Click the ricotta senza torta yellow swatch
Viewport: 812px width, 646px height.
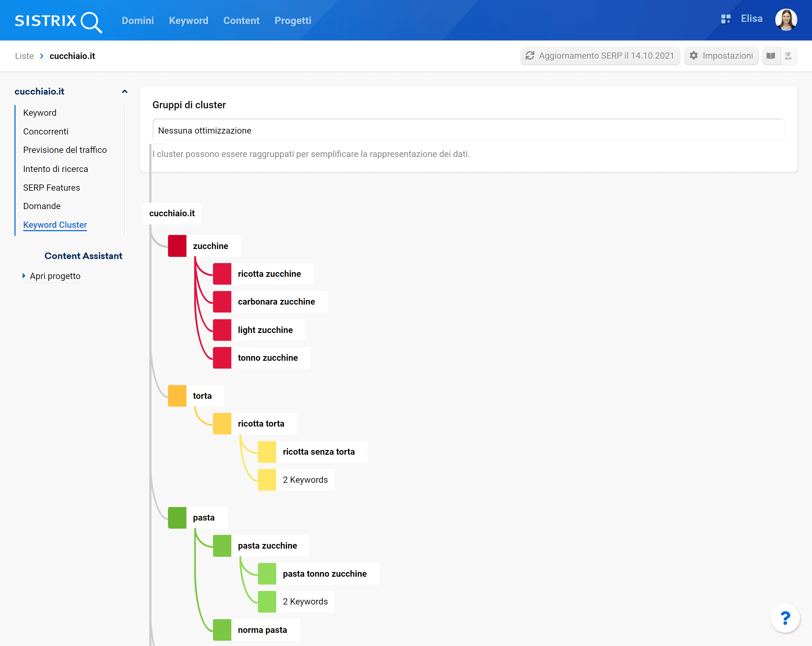point(267,452)
